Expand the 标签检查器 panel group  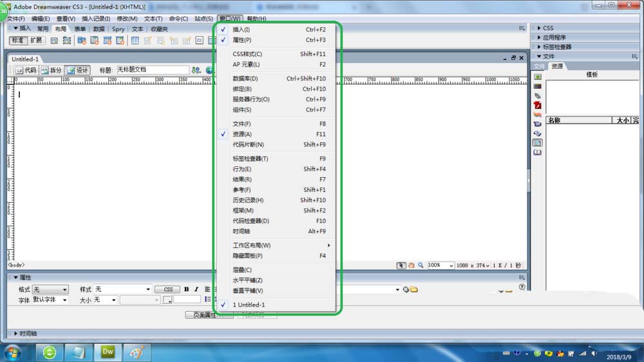click(x=539, y=47)
